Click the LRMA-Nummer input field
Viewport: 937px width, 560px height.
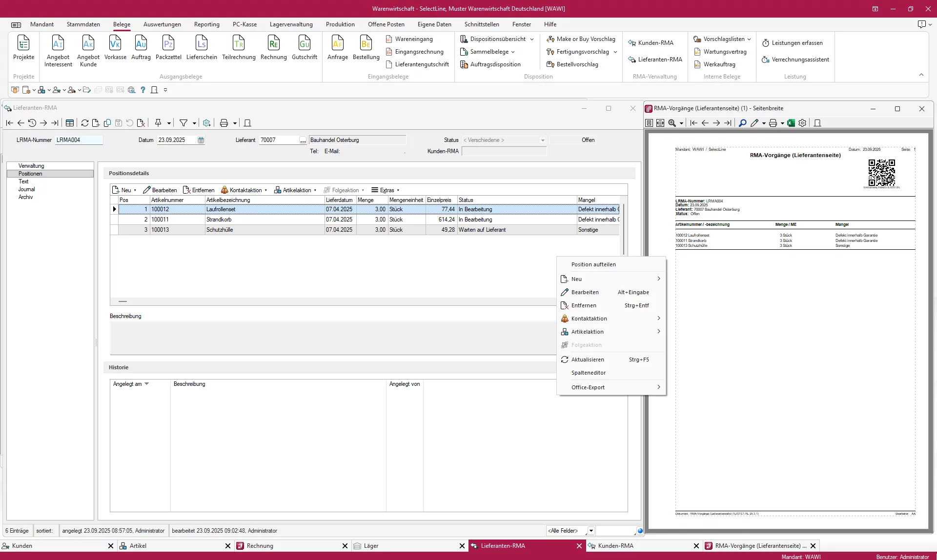click(79, 140)
